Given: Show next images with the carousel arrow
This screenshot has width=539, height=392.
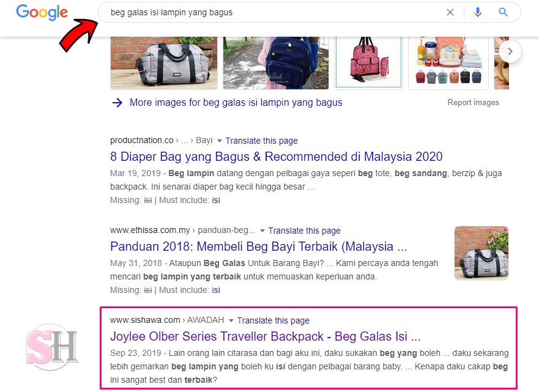Looking at the screenshot, I should (x=510, y=51).
